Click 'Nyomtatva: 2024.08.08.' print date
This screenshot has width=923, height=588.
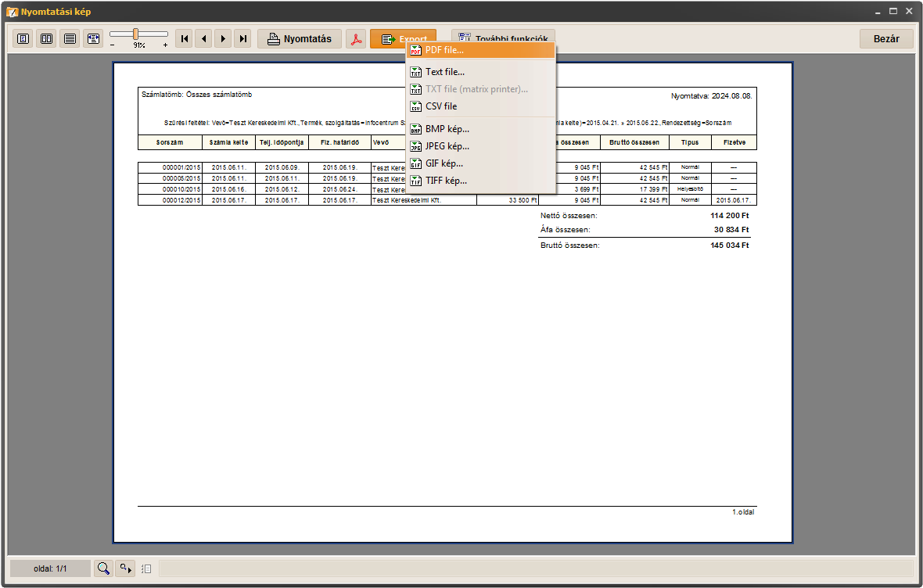tap(712, 96)
